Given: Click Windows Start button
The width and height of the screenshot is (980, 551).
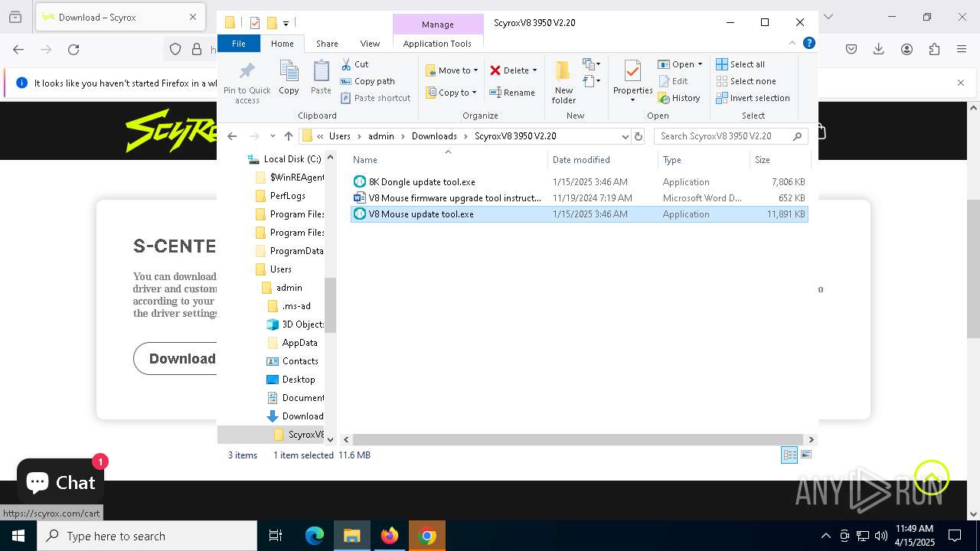Looking at the screenshot, I should click(x=18, y=536).
